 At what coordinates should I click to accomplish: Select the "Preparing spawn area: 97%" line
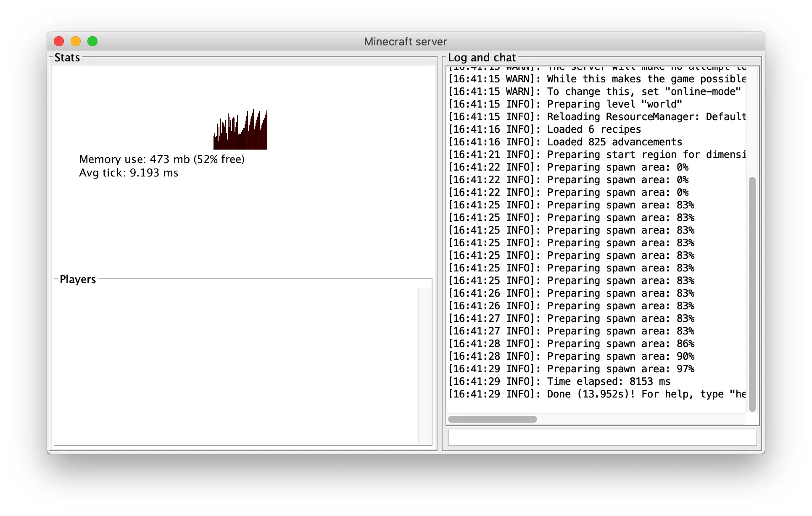pyautogui.click(x=572, y=369)
